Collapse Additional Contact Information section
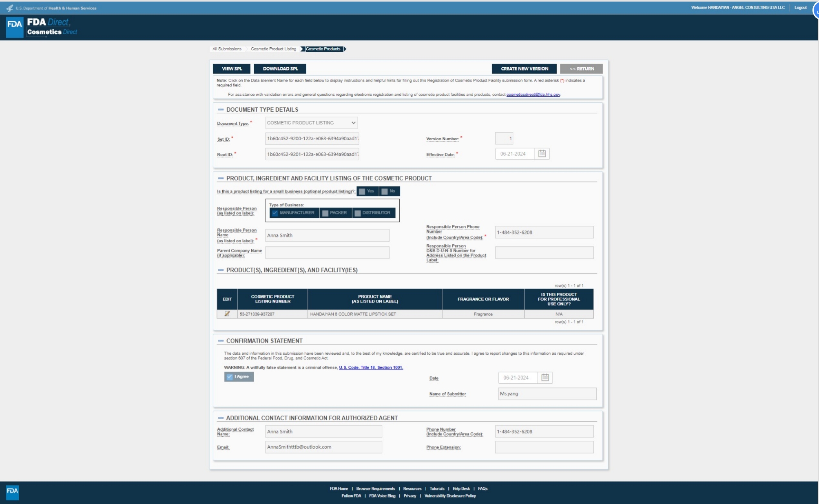This screenshot has height=504, width=819. 221,418
